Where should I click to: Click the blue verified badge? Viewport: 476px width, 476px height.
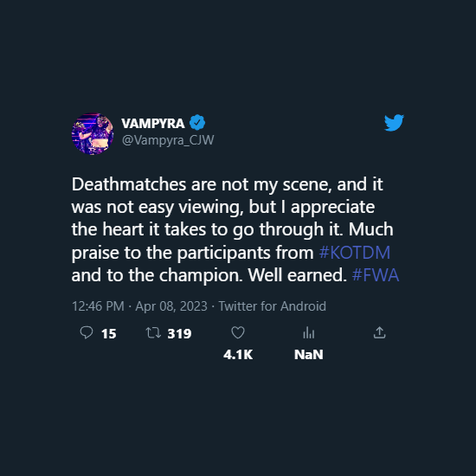point(197,123)
